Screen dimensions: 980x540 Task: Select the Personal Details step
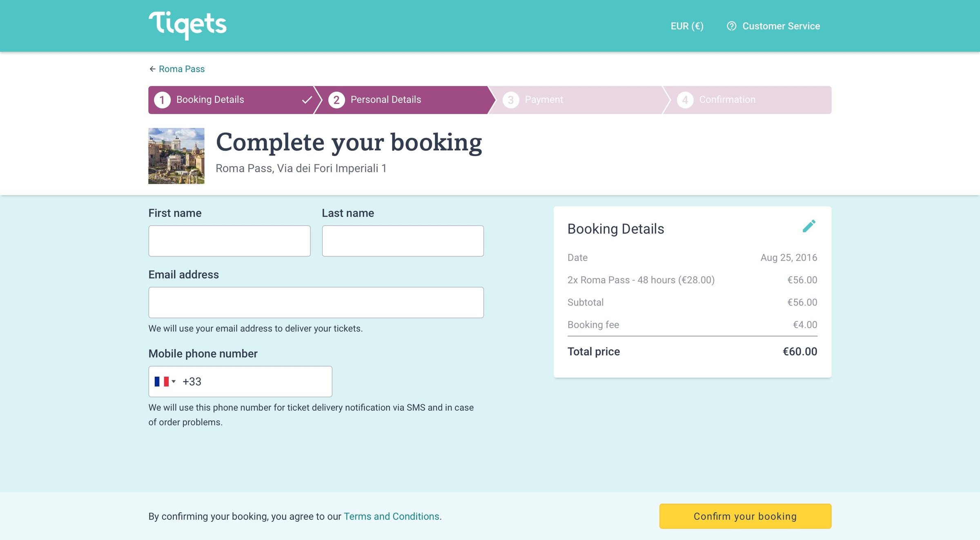point(404,100)
